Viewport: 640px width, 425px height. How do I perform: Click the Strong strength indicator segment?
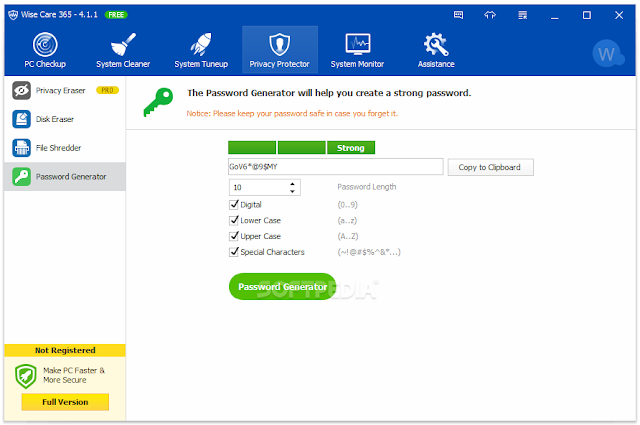(x=351, y=148)
